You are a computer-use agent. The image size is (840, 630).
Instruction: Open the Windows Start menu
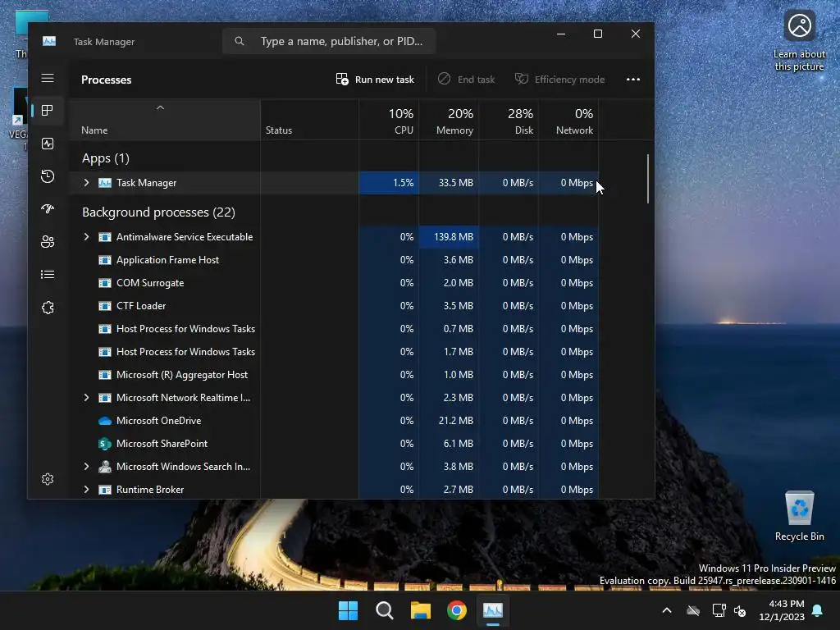click(348, 610)
